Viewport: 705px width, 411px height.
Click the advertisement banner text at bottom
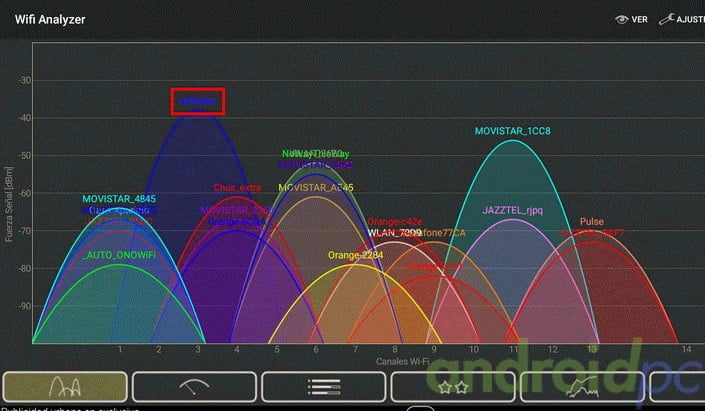[70, 408]
